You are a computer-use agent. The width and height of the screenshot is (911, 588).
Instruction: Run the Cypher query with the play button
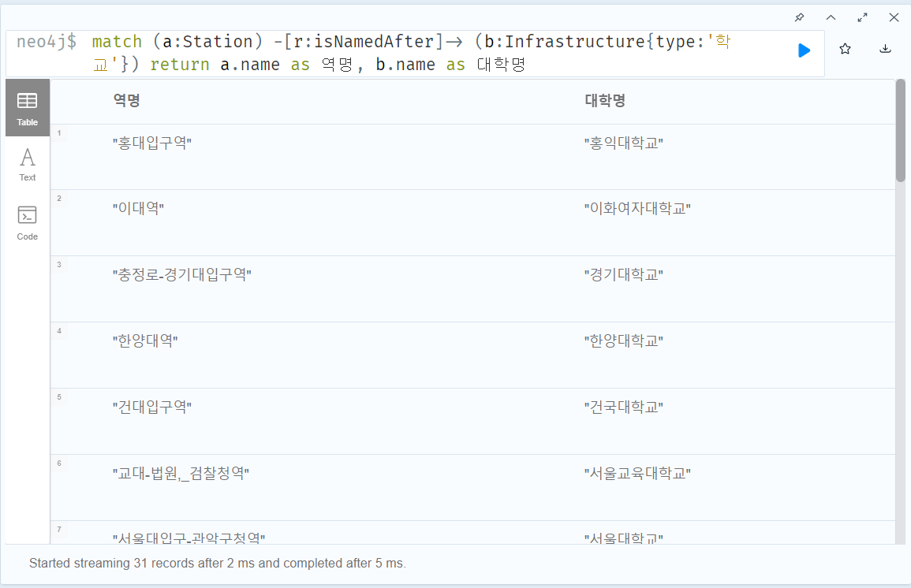coord(804,50)
